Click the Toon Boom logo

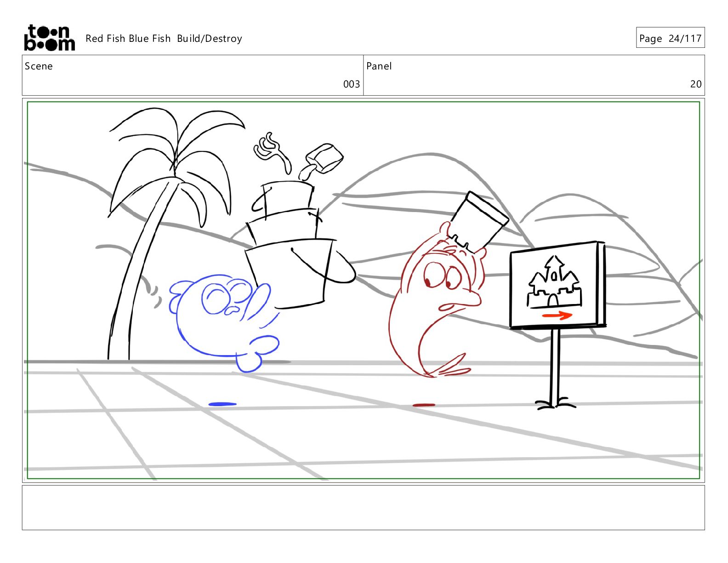[49, 38]
